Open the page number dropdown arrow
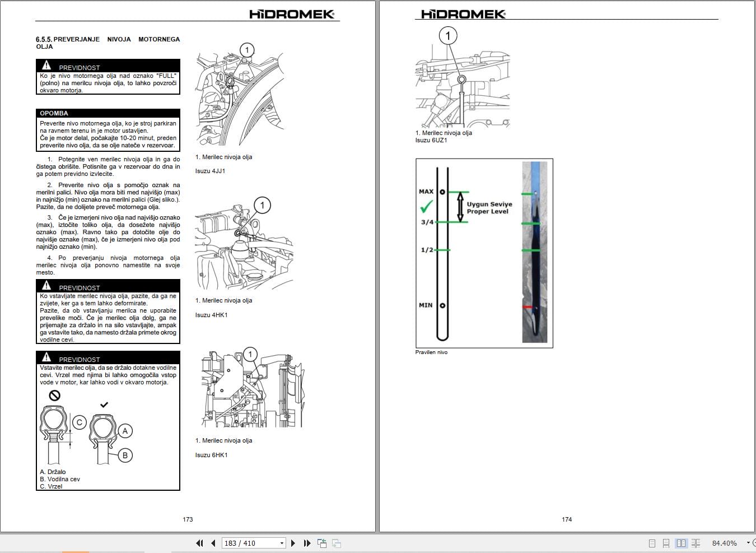The image size is (756, 553). [282, 543]
